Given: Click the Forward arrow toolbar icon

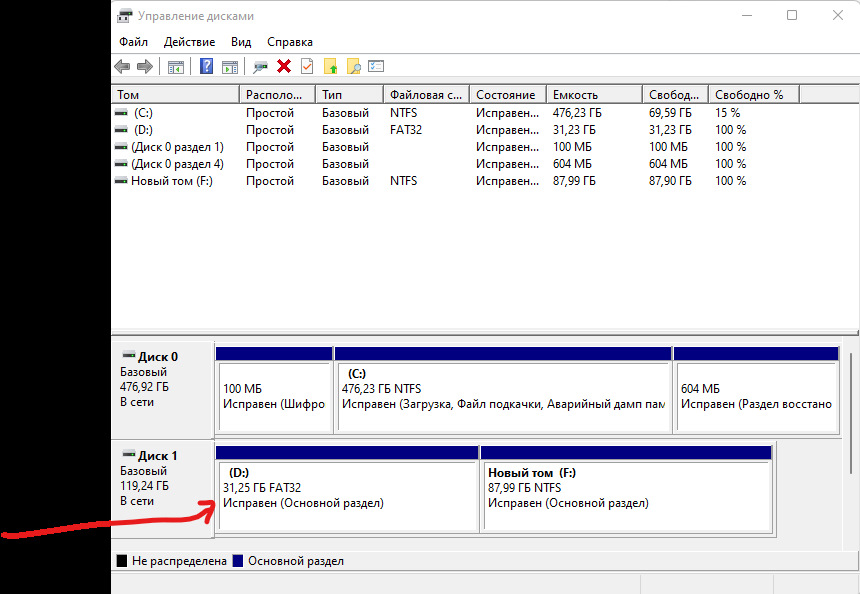Looking at the screenshot, I should point(145,67).
